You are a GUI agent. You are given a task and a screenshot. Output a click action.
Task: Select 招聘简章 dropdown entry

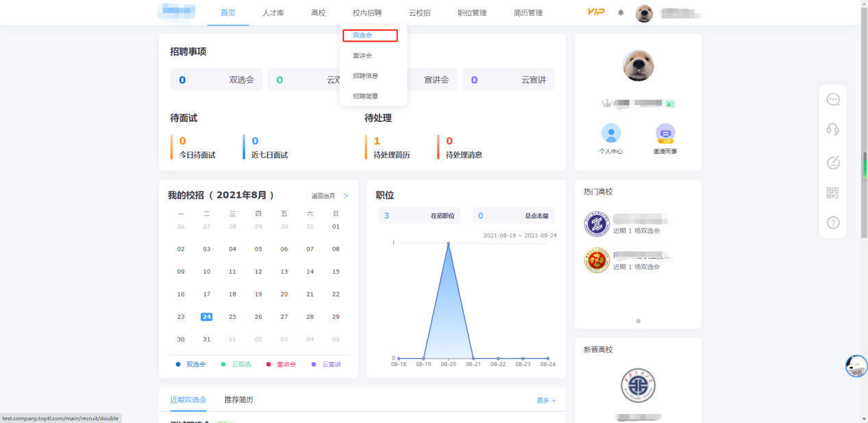coord(365,97)
